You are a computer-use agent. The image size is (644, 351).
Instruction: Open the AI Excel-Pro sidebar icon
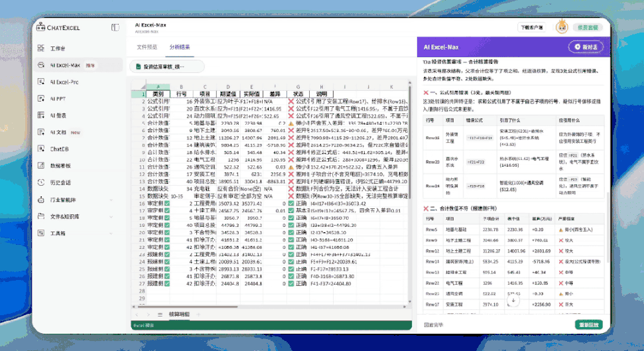(41, 82)
